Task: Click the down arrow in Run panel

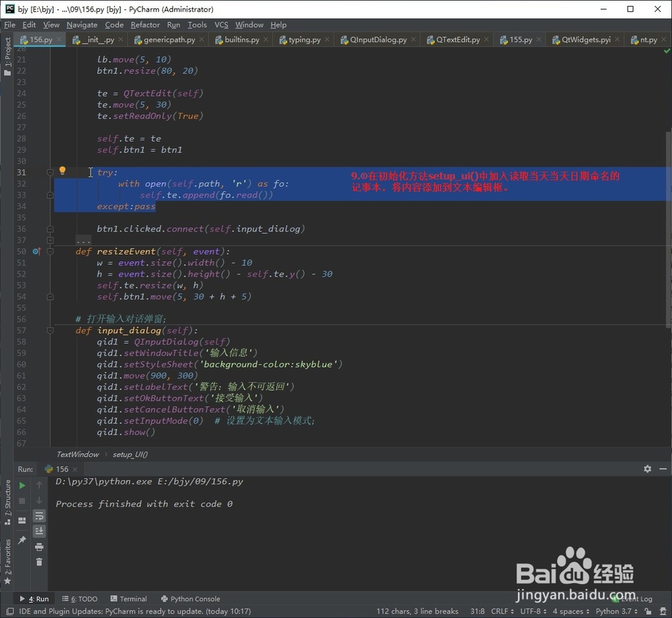Action: click(39, 500)
